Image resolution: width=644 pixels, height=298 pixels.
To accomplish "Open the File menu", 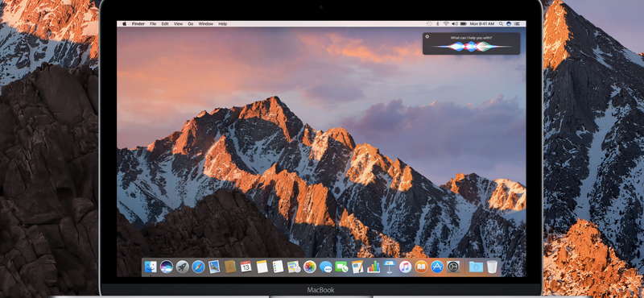I will pyautogui.click(x=153, y=24).
